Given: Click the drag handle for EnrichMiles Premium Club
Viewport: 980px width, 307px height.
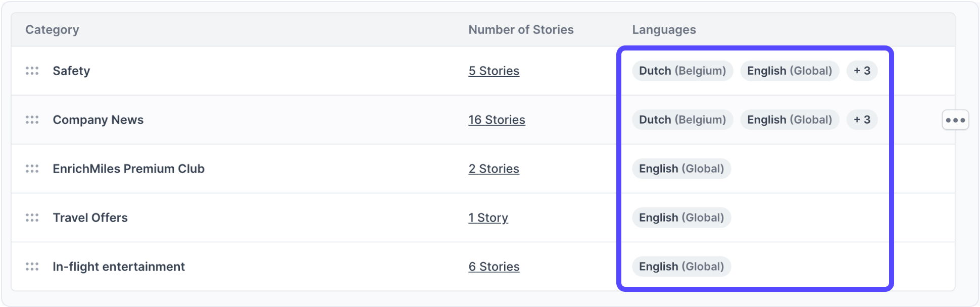Looking at the screenshot, I should [x=32, y=169].
